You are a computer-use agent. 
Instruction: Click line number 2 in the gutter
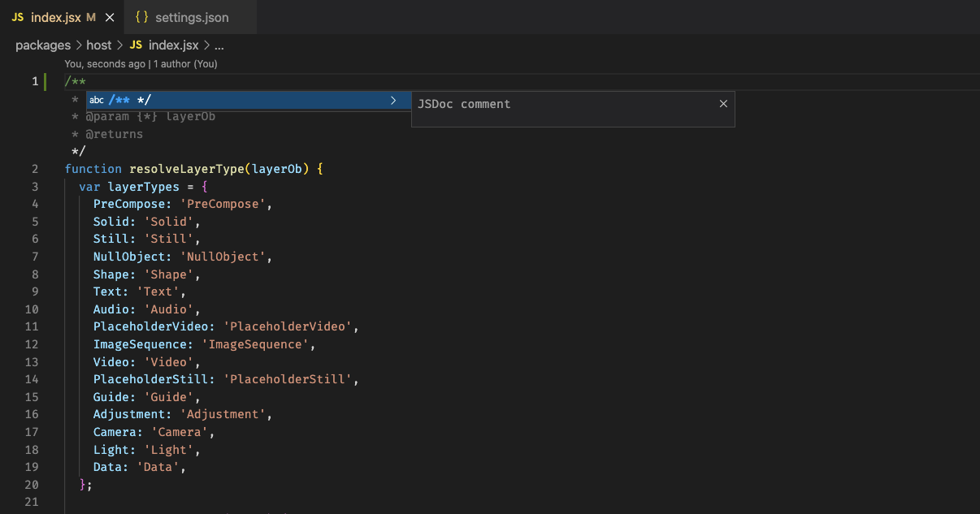[x=34, y=169]
